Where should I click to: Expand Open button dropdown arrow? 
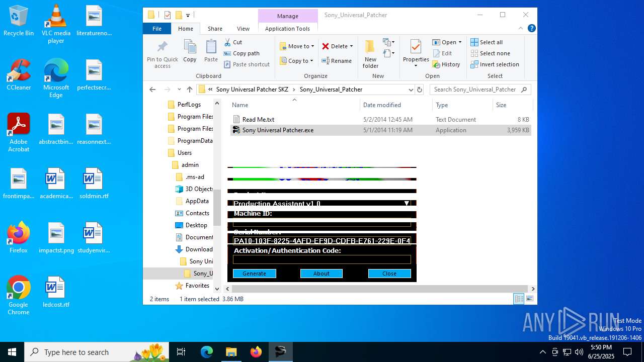click(460, 42)
